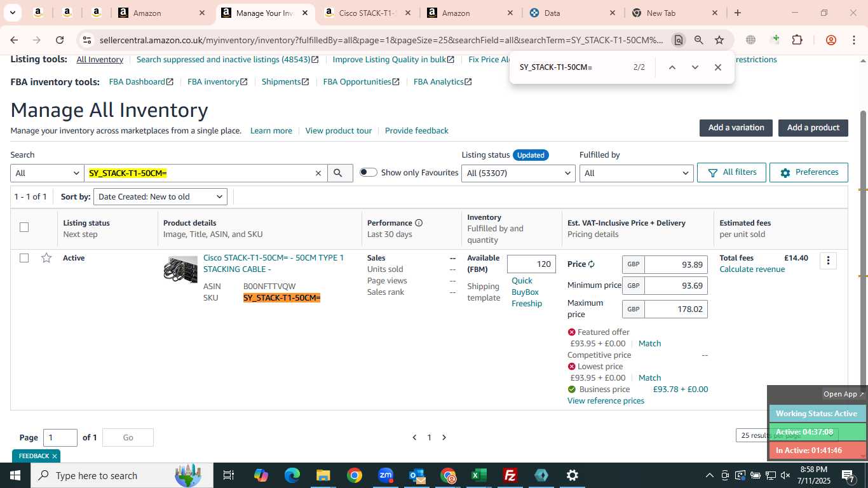This screenshot has height=488, width=868.
Task: Open Improve Listing Quality in bulk
Action: tap(393, 59)
